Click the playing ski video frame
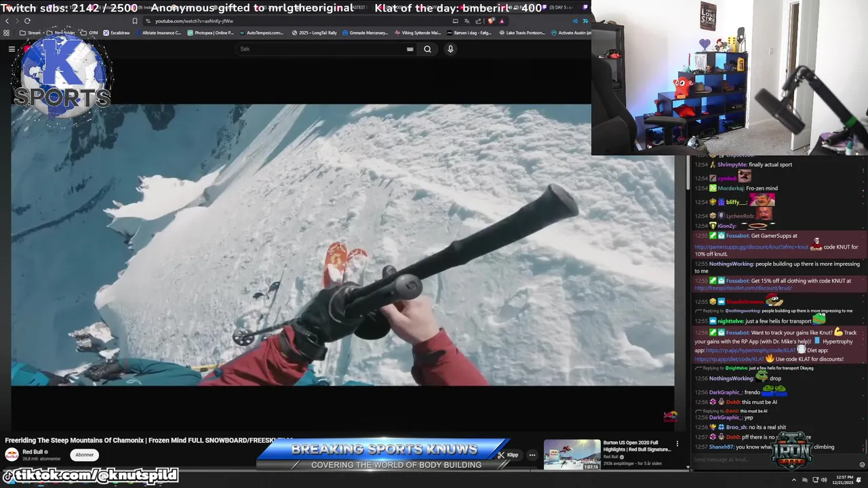This screenshot has height=488, width=868. pyautogui.click(x=342, y=245)
